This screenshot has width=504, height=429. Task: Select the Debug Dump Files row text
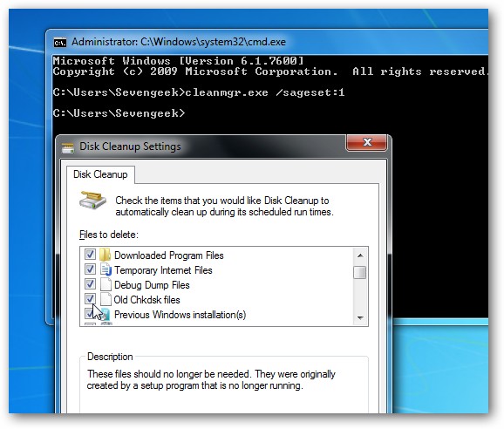click(x=152, y=285)
